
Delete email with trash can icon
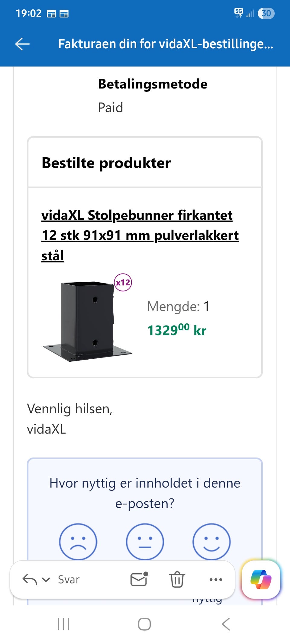pos(177,579)
